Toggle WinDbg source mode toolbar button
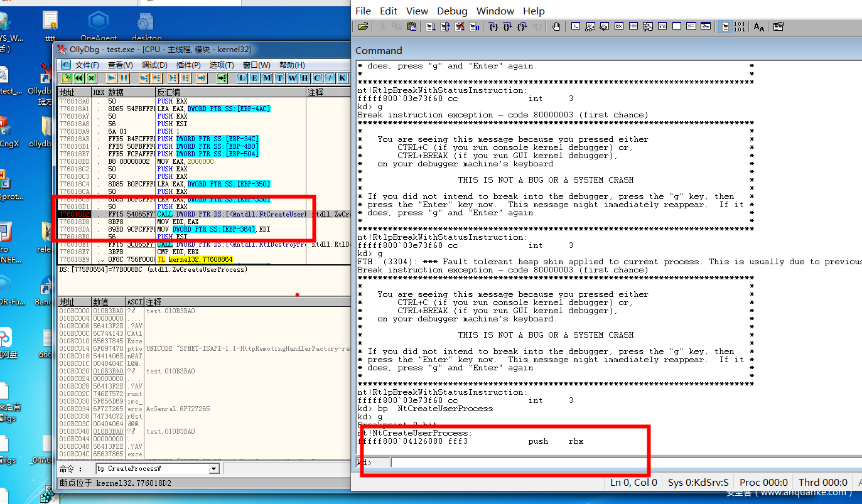 click(x=725, y=26)
